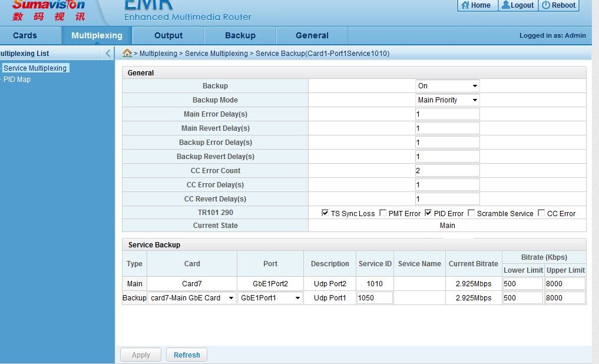
Task: Collapse the Multiplexing List sidebar arrow
Action: (x=108, y=54)
